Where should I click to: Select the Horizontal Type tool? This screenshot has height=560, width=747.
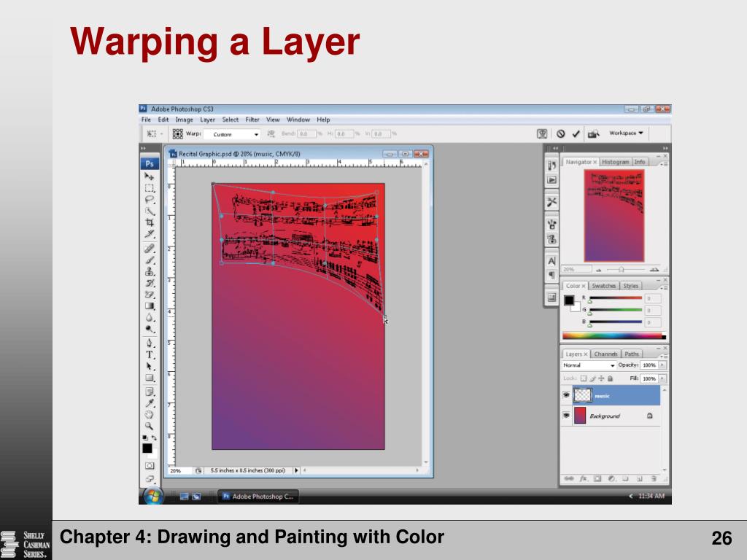pyautogui.click(x=149, y=355)
